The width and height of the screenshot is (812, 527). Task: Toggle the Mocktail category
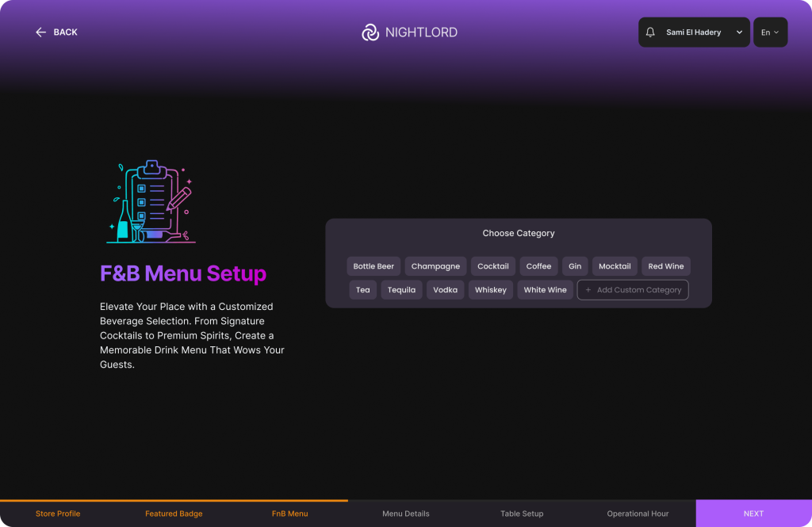(615, 266)
